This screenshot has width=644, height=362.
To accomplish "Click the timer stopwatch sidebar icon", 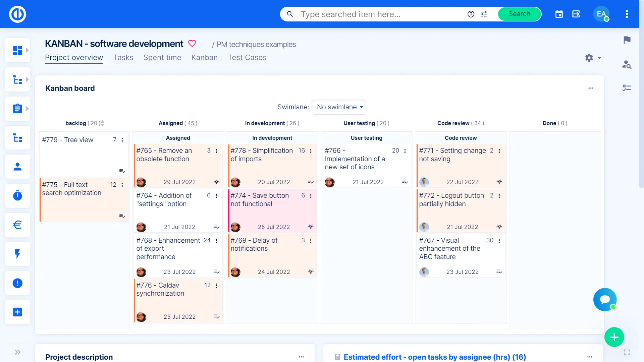I will (17, 195).
